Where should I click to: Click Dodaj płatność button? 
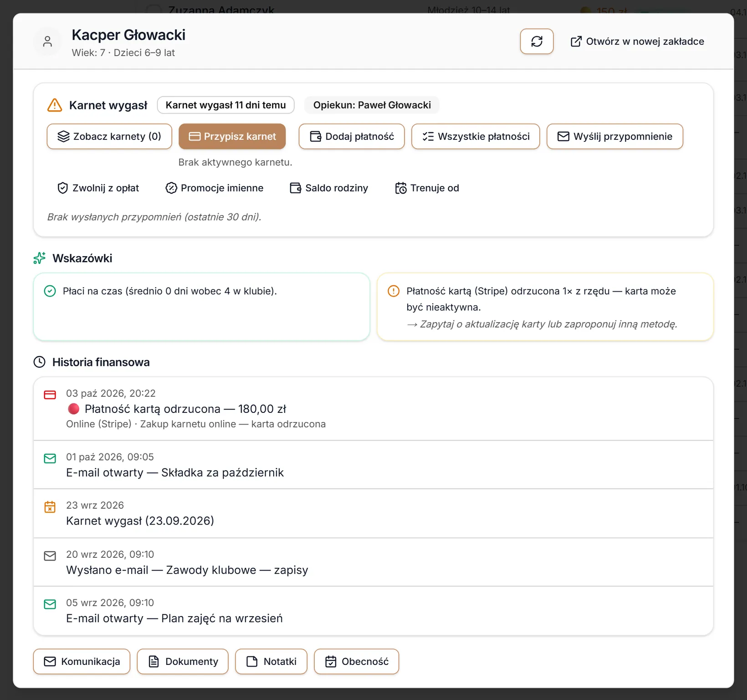pos(352,136)
